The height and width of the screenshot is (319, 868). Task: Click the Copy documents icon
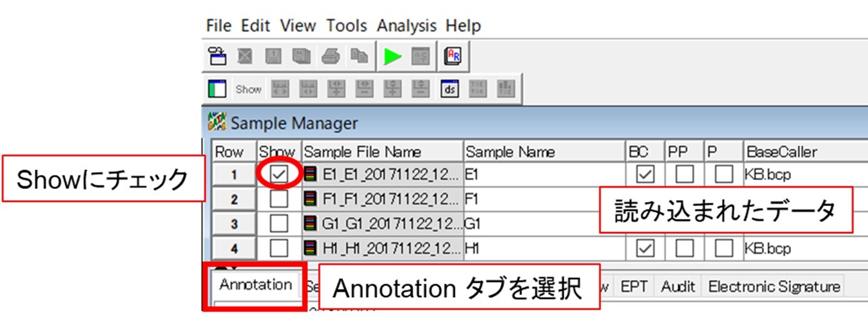[x=358, y=56]
